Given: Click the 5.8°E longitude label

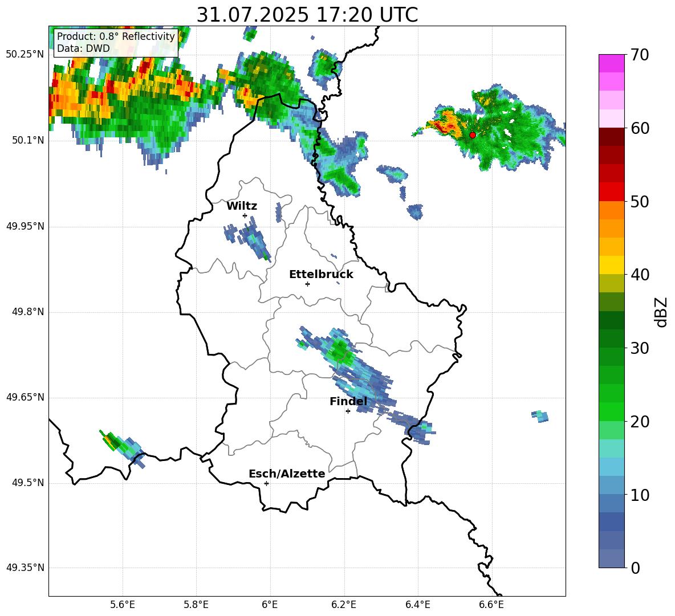Looking at the screenshot, I should (x=196, y=605).
